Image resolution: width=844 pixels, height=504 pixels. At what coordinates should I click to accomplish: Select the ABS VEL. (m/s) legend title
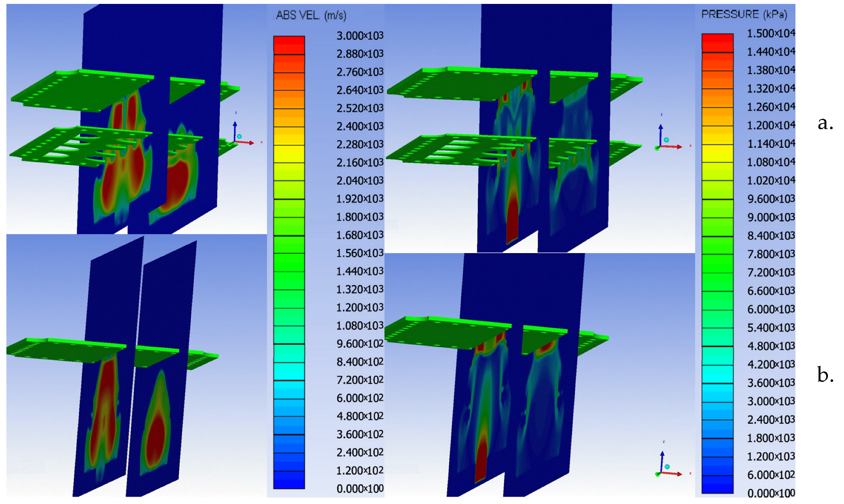tap(311, 16)
